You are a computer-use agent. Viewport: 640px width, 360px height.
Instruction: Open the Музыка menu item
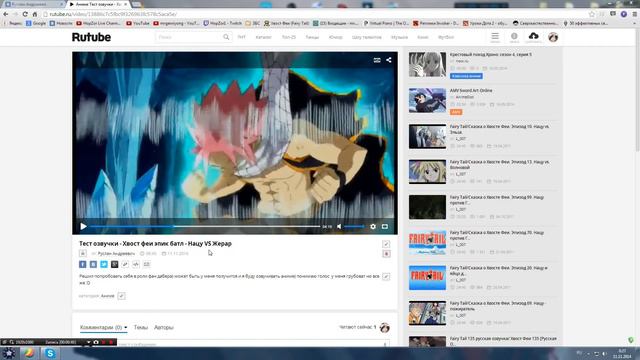(x=399, y=37)
